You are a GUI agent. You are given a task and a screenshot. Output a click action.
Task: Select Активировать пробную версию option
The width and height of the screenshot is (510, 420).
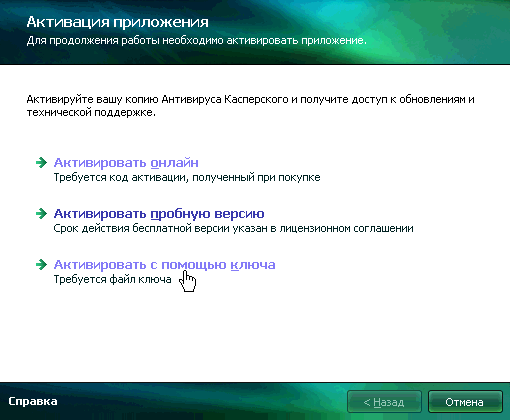tap(159, 214)
